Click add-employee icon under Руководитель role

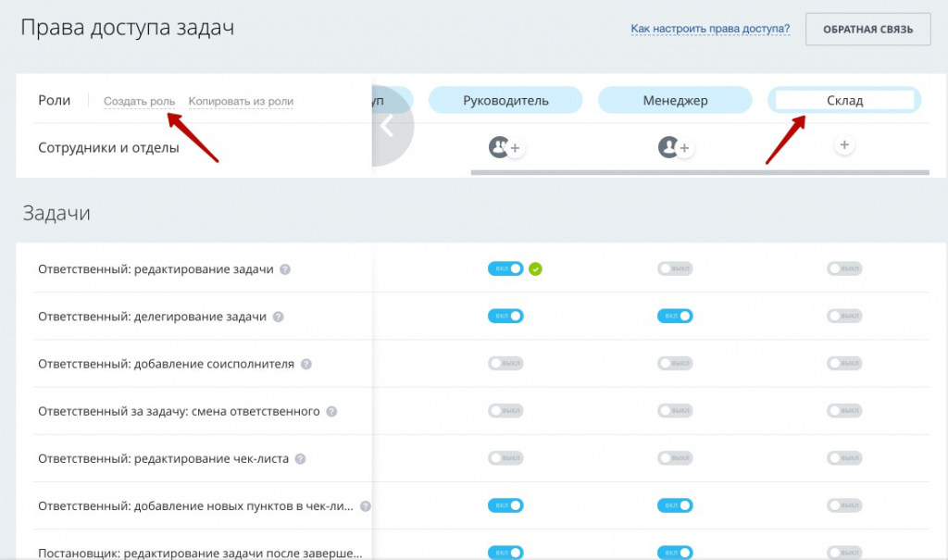pos(506,147)
